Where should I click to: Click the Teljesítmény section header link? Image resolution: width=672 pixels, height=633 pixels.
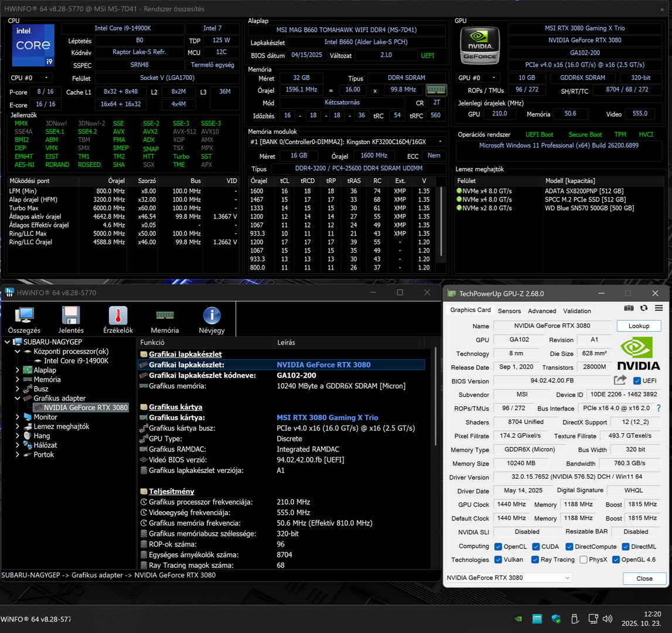[x=172, y=492]
